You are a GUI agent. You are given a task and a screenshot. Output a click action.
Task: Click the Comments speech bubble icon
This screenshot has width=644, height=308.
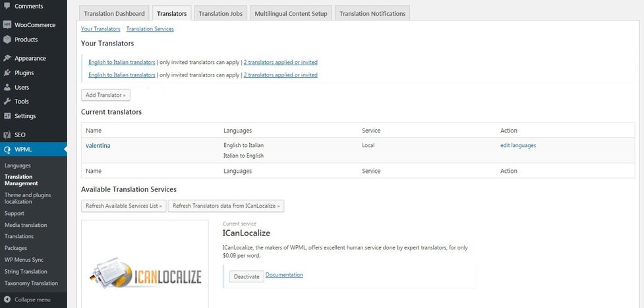tap(7, 7)
